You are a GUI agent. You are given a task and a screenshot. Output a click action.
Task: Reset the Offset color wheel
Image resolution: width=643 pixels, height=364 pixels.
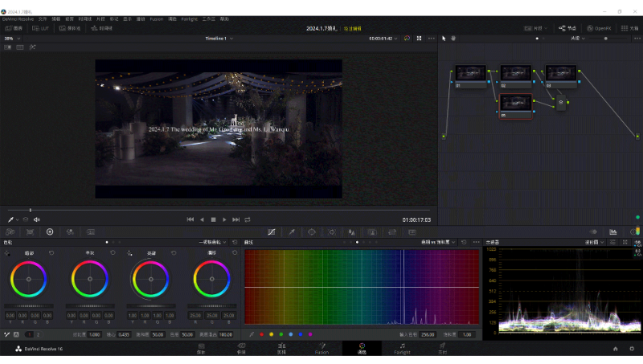(x=235, y=253)
